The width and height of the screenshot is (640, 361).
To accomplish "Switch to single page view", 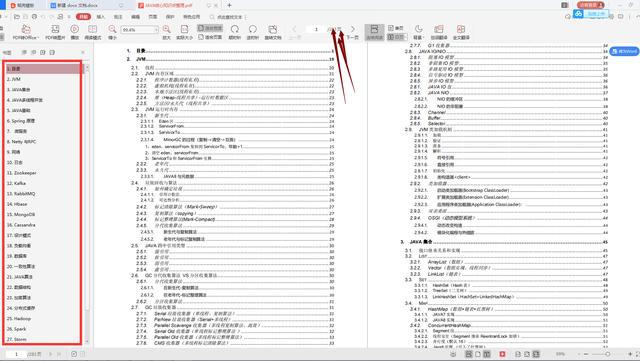I will (x=396, y=28).
